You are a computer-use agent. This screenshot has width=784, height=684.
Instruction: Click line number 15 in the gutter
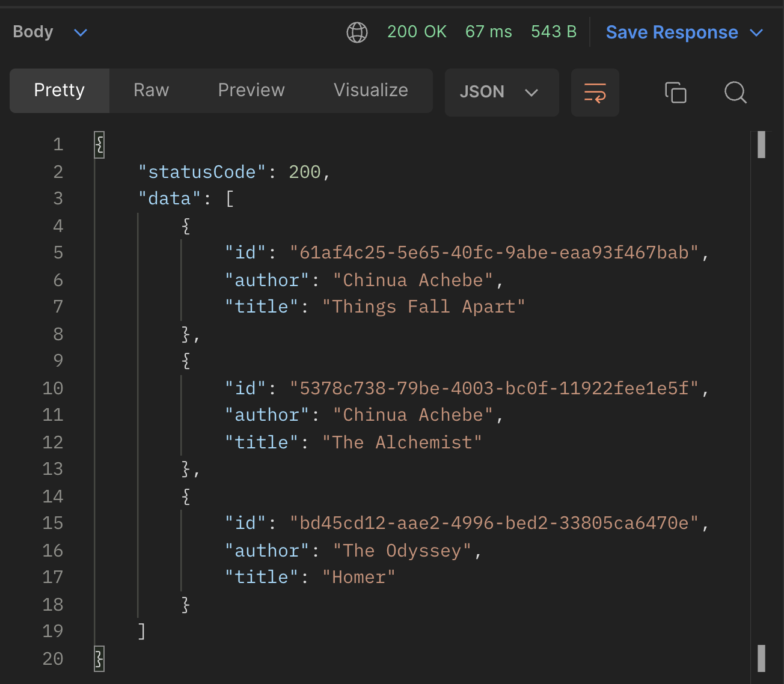(x=53, y=524)
